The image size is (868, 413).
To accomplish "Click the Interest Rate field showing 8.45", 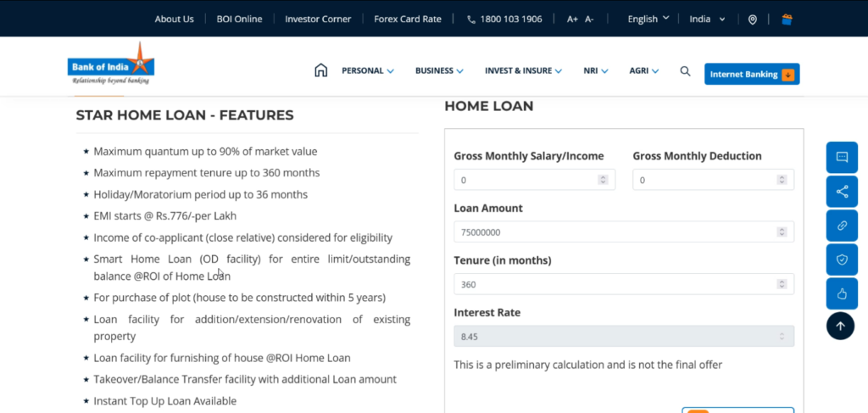I will tap(624, 336).
